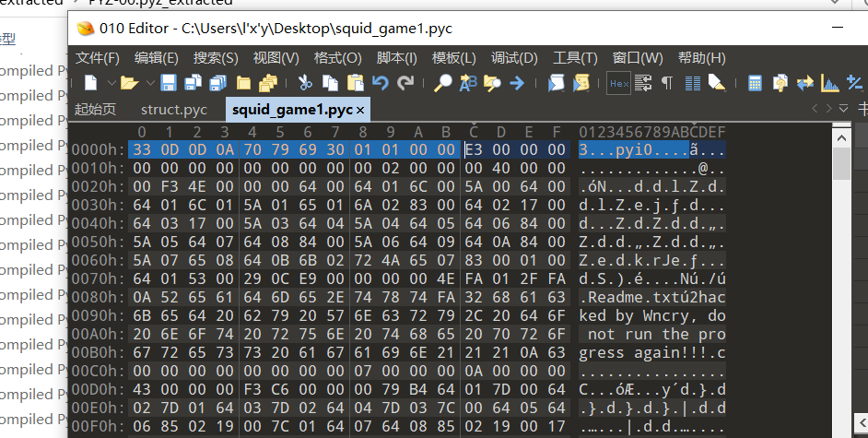Image resolution: width=868 pixels, height=438 pixels.
Task: Open the calculator tool
Action: tap(755, 83)
